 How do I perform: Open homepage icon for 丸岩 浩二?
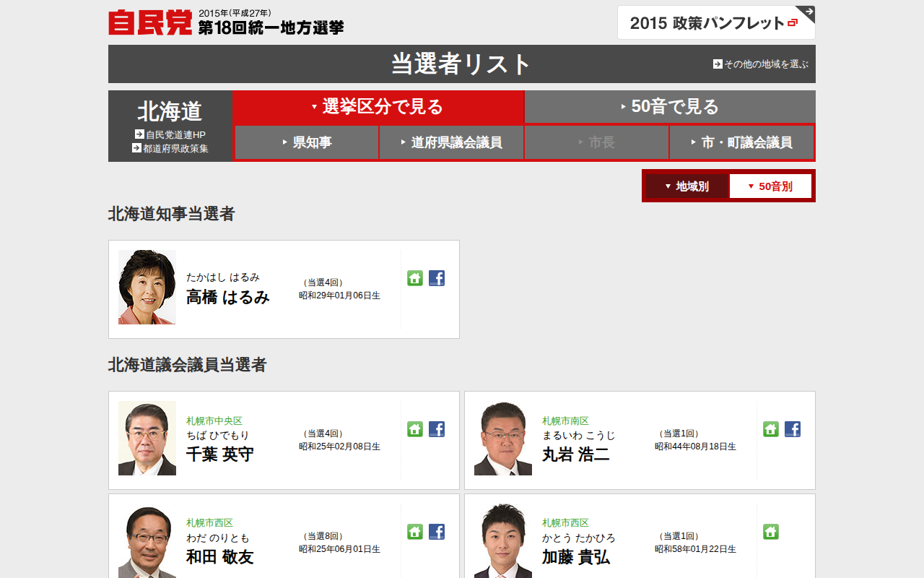[771, 429]
